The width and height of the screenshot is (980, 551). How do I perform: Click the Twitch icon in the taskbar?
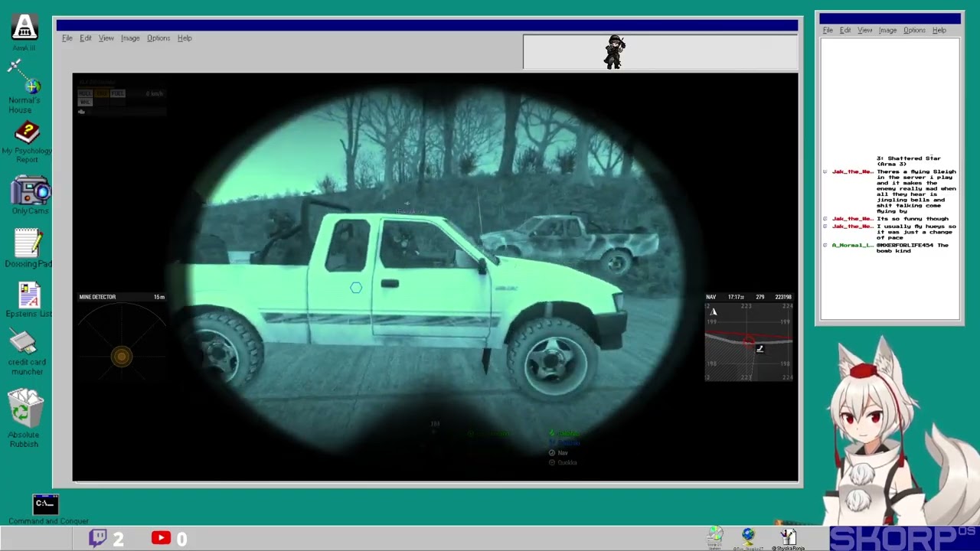click(97, 538)
